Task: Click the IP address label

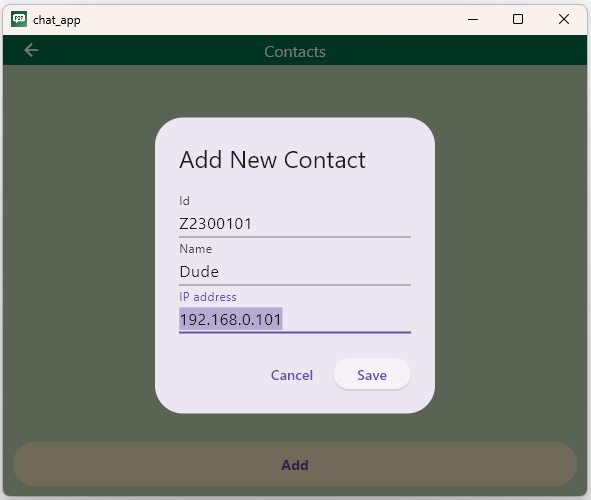Action: (208, 297)
